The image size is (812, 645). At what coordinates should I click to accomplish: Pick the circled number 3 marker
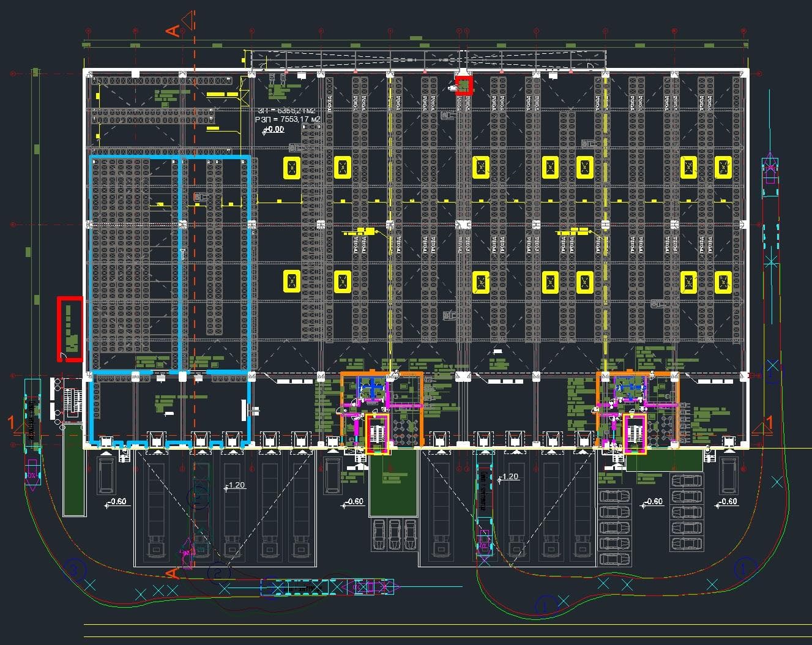[75, 571]
